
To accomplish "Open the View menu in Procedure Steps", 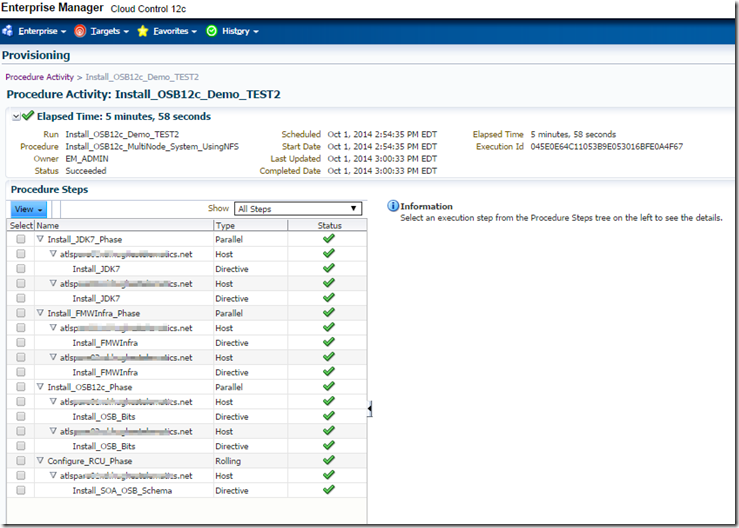I will 28,209.
